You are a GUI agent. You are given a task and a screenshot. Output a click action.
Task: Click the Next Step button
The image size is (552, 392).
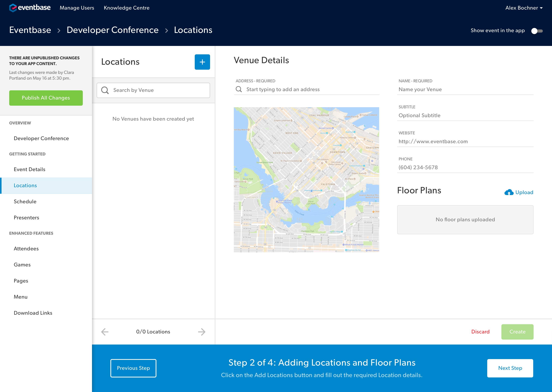pos(510,368)
